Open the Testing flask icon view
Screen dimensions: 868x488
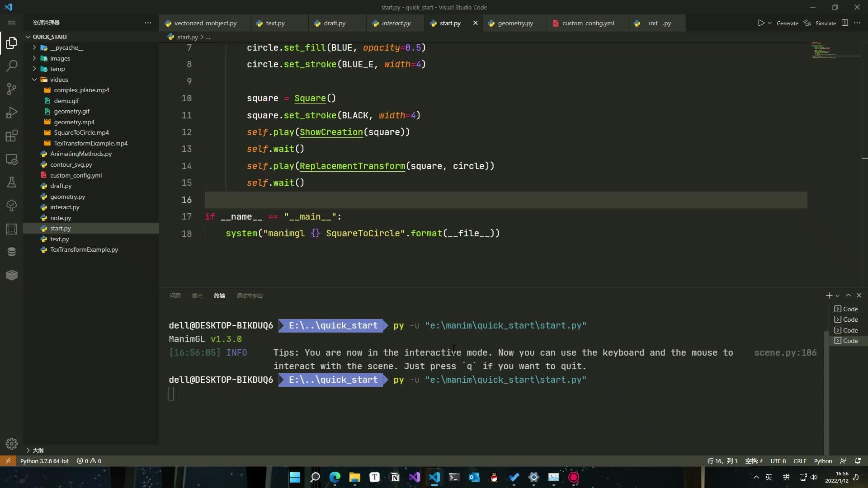12,182
